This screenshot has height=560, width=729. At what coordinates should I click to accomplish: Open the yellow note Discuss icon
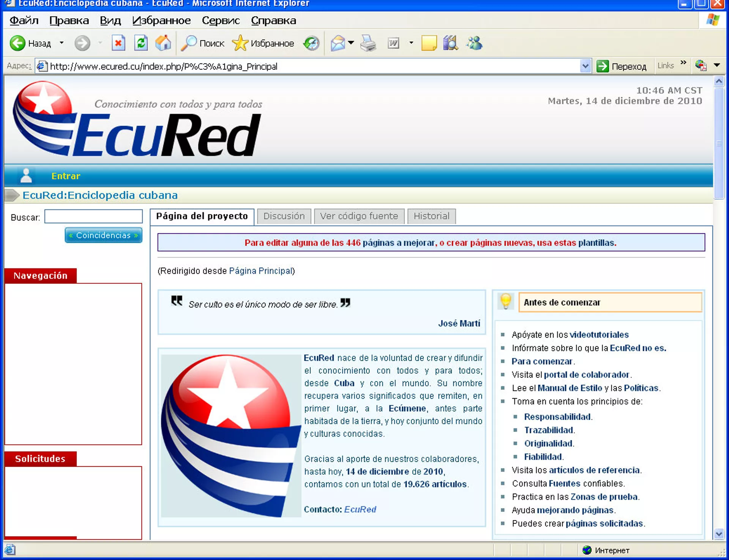(x=429, y=43)
